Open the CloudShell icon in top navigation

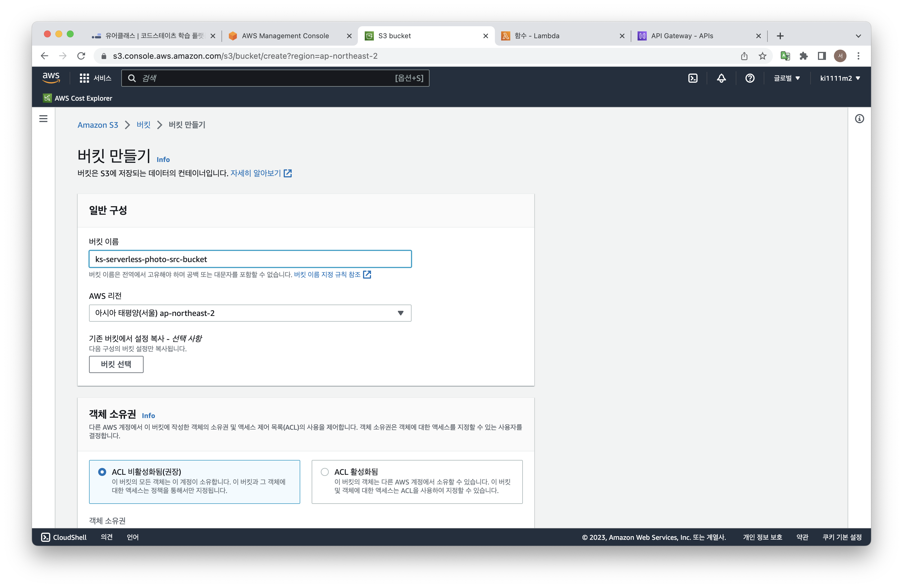(x=693, y=78)
